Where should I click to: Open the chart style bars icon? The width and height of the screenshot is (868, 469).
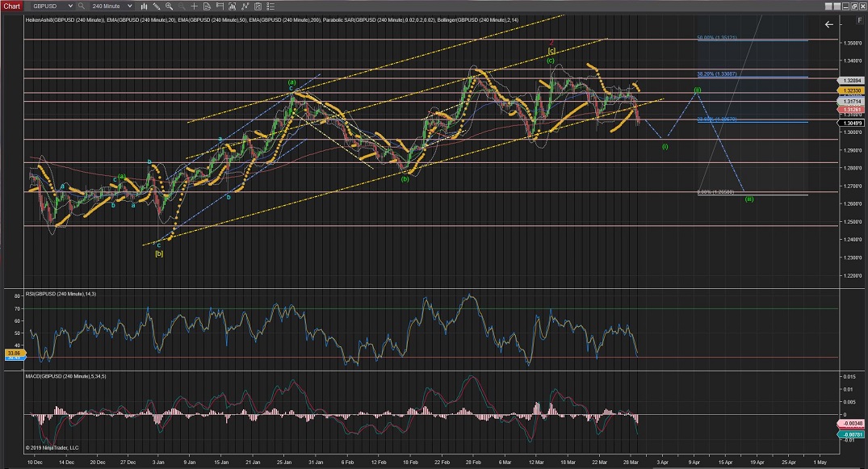pyautogui.click(x=144, y=6)
